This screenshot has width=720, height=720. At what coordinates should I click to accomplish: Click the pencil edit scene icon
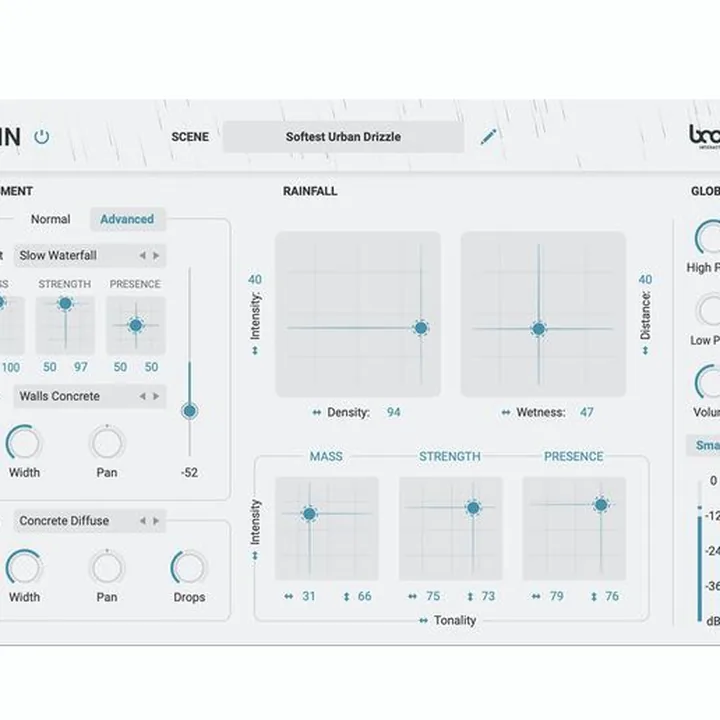(x=489, y=137)
